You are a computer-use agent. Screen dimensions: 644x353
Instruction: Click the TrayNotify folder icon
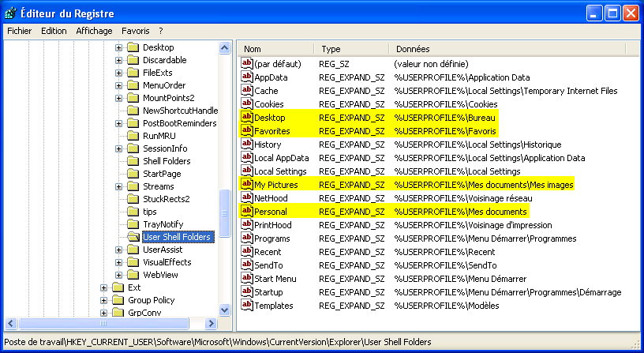pos(133,224)
